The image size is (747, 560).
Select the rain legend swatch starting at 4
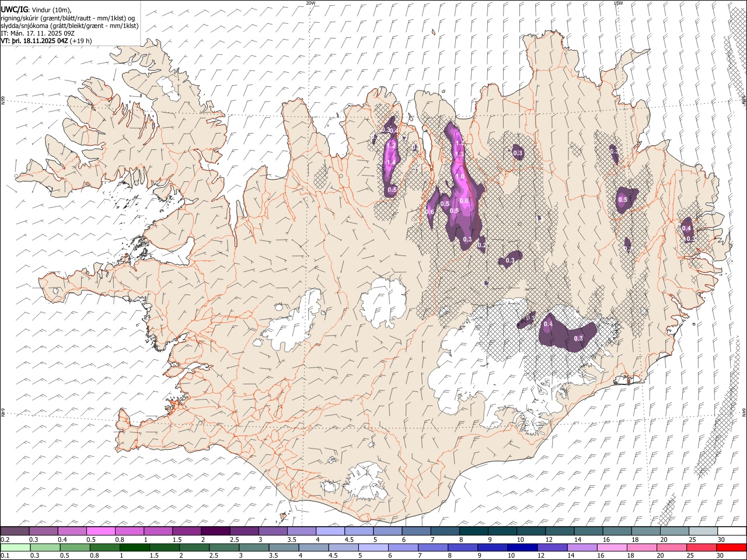pyautogui.click(x=313, y=547)
